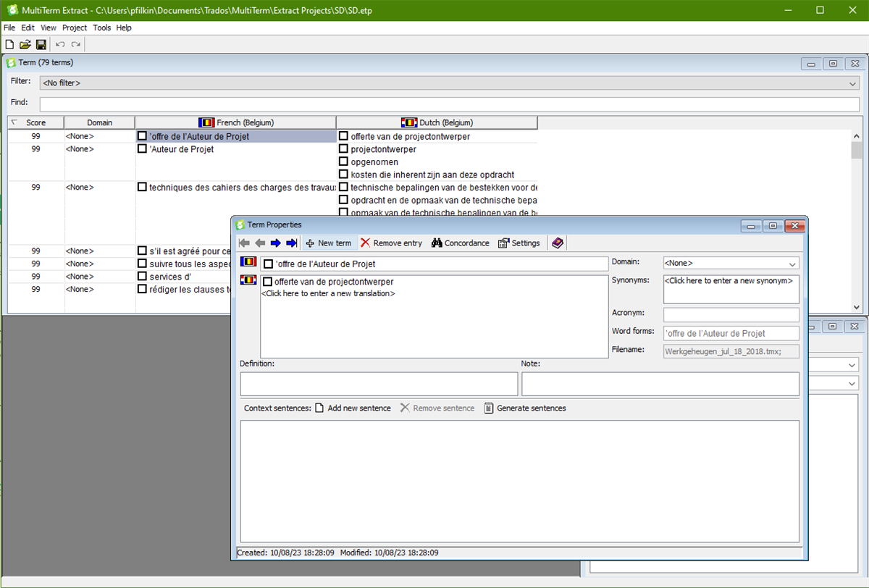Open Term Properties Settings
The width and height of the screenshot is (869, 588).
click(519, 243)
